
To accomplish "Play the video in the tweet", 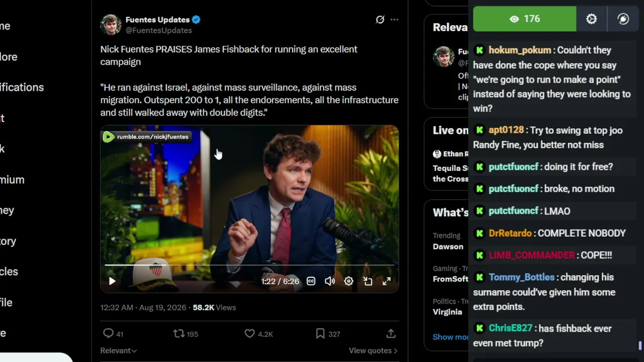I will coord(112,282).
